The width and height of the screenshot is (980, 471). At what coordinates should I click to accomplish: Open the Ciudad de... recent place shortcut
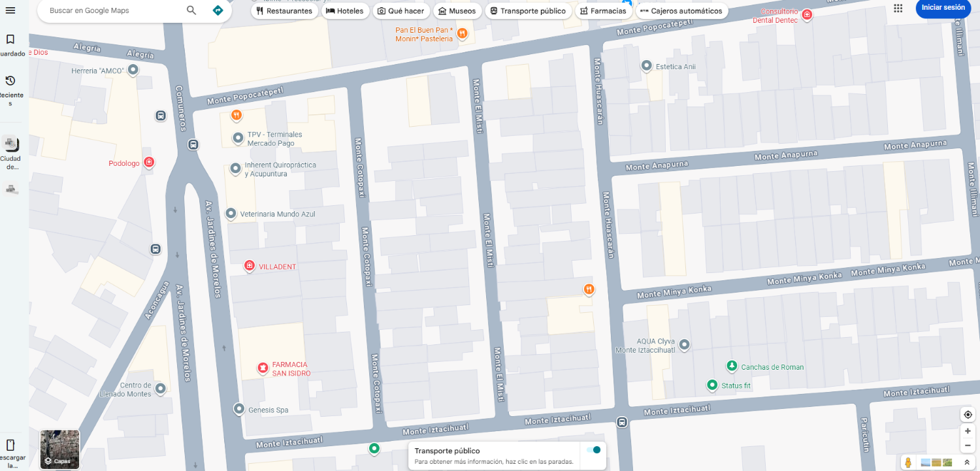click(x=10, y=144)
